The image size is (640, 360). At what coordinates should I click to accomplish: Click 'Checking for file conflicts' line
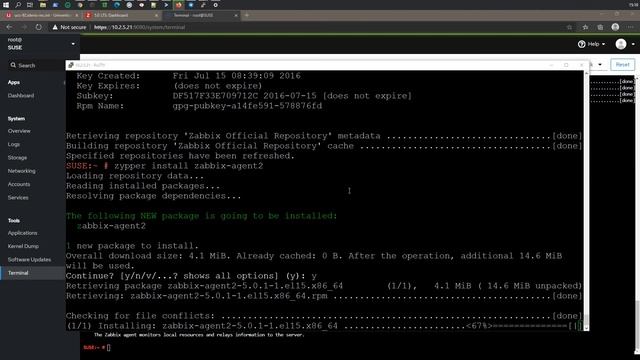point(324,316)
